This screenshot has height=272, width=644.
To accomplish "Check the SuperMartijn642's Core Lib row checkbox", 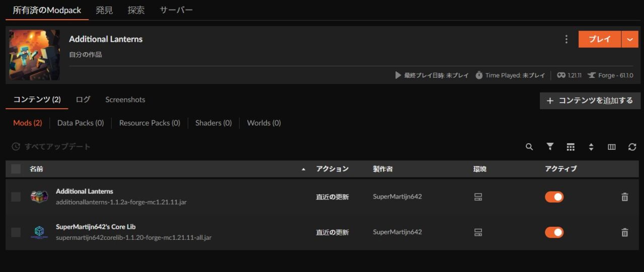I will (16, 232).
